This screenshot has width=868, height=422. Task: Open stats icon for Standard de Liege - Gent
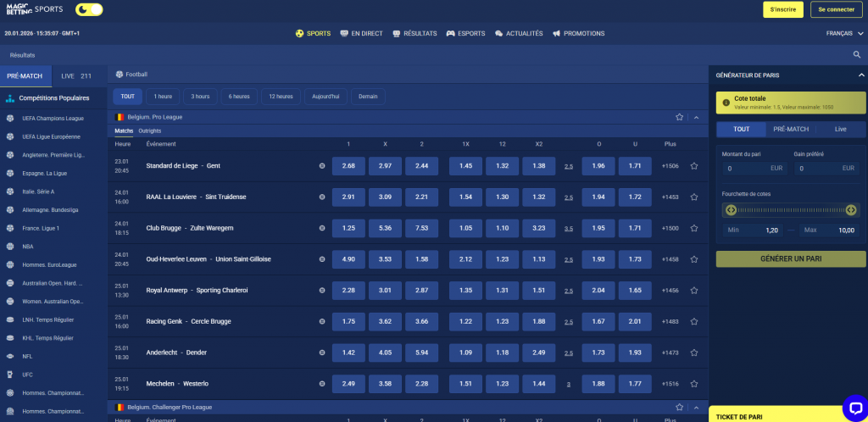[x=322, y=166]
